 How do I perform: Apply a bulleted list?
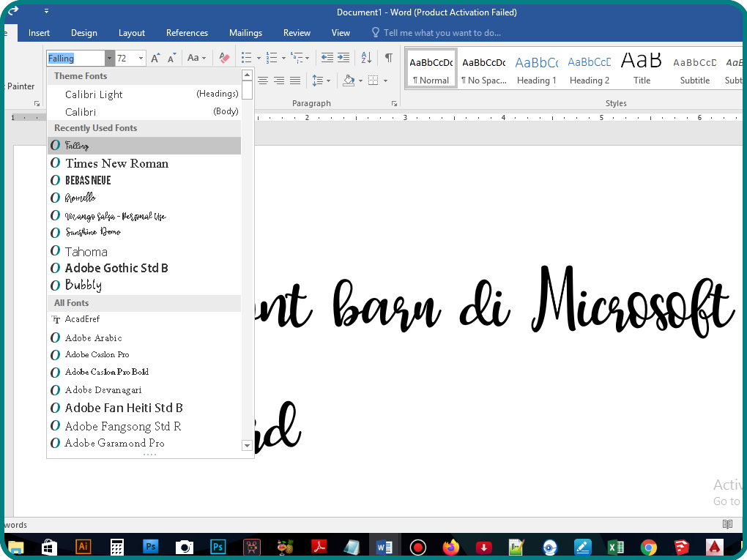(246, 58)
